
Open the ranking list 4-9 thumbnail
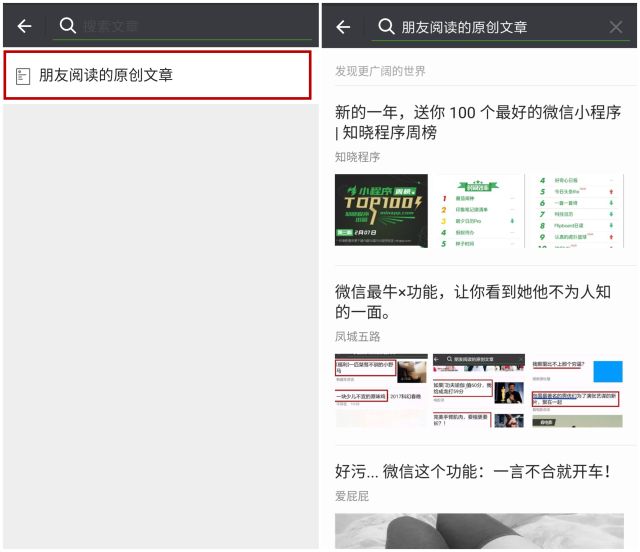tap(577, 211)
